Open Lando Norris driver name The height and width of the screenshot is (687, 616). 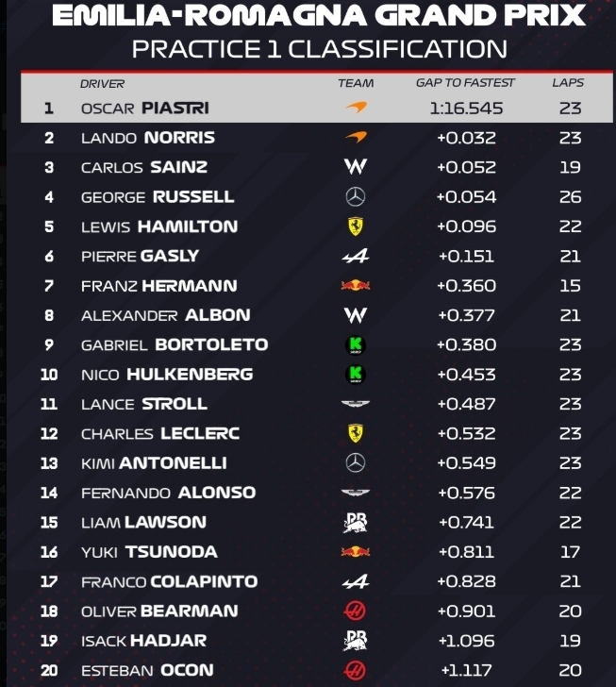(x=148, y=138)
